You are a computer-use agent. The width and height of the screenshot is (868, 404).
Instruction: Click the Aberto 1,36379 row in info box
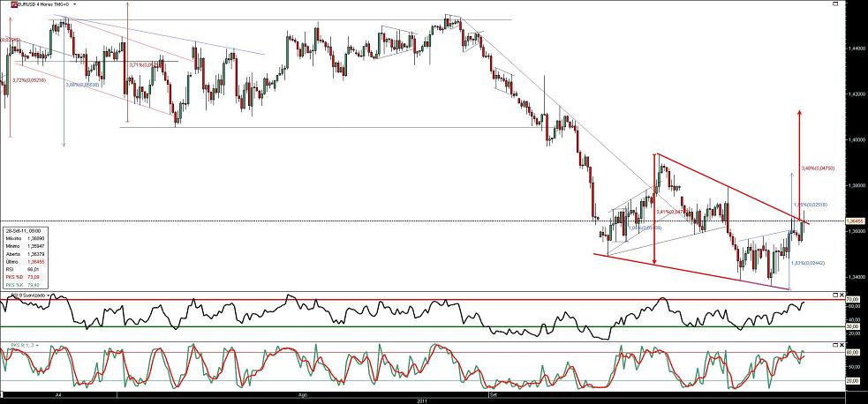pos(25,254)
